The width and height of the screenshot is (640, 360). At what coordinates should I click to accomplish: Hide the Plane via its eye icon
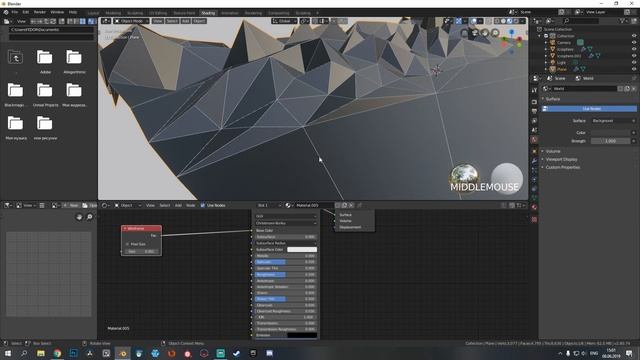click(x=634, y=69)
